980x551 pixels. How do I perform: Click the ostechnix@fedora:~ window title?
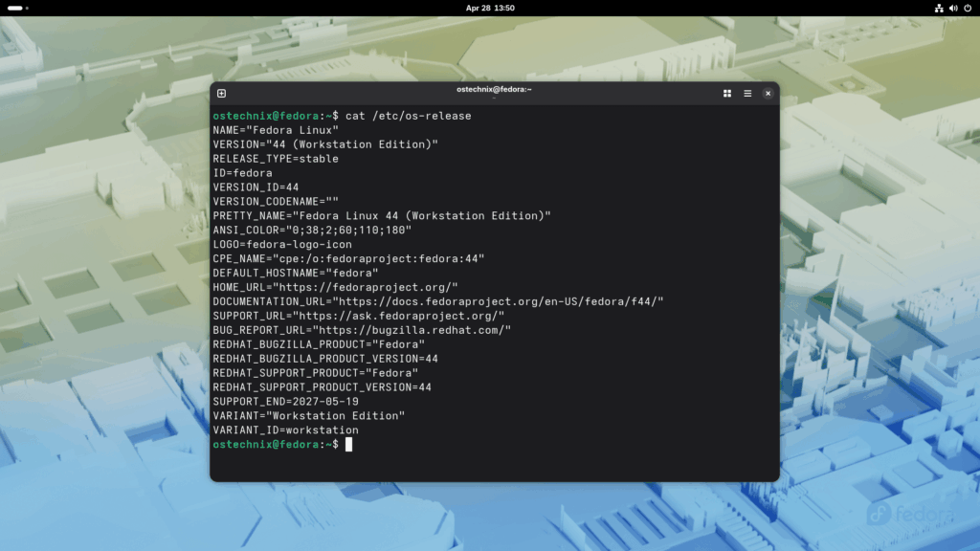pyautogui.click(x=494, y=89)
